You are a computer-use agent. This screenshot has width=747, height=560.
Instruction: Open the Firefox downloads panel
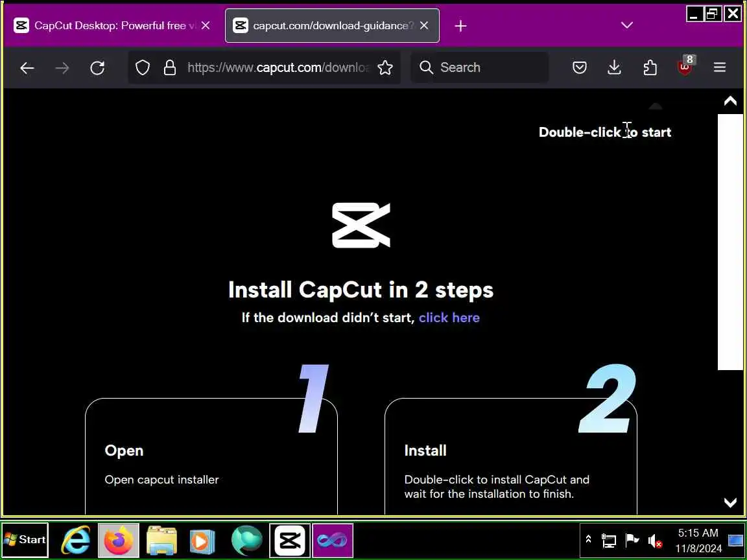point(615,67)
